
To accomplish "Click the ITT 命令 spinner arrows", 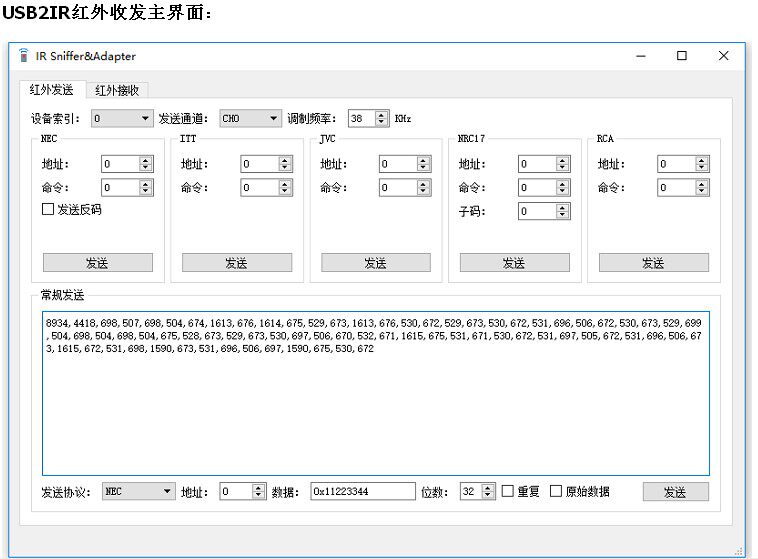I will coord(285,188).
